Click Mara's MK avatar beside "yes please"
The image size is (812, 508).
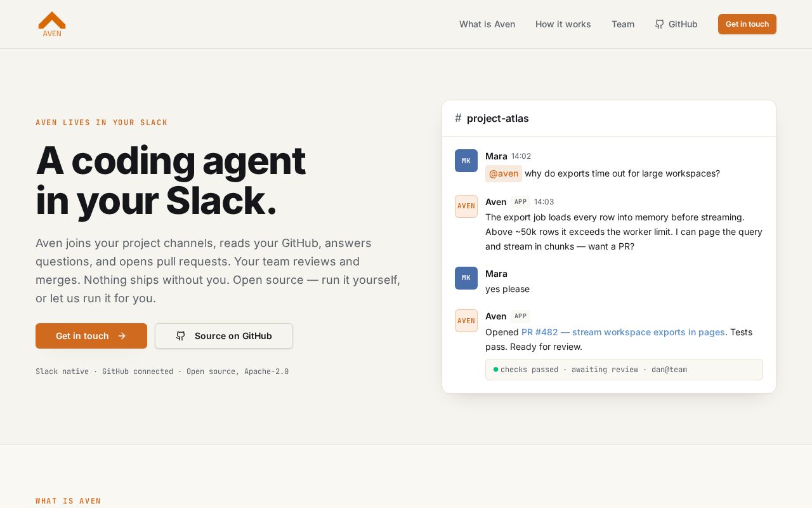pyautogui.click(x=466, y=278)
